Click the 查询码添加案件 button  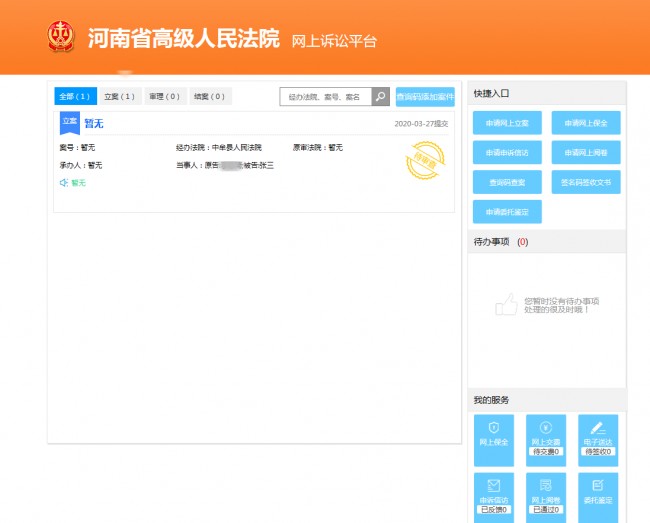[425, 97]
